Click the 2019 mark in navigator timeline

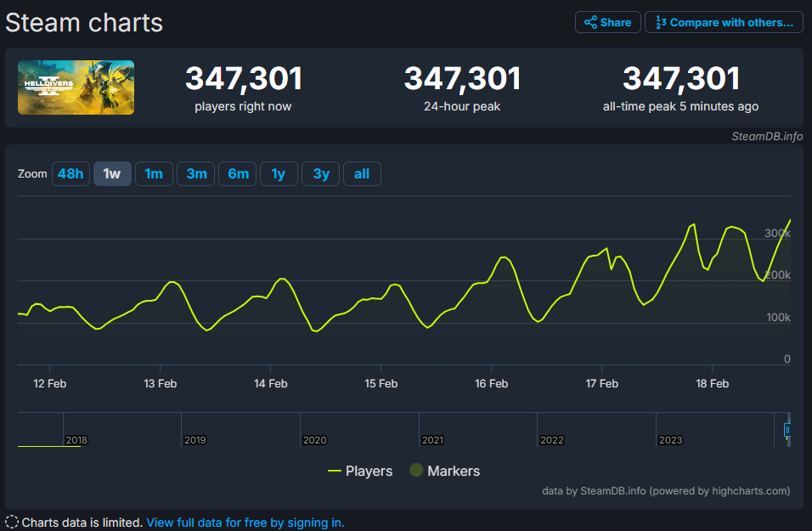tap(195, 440)
